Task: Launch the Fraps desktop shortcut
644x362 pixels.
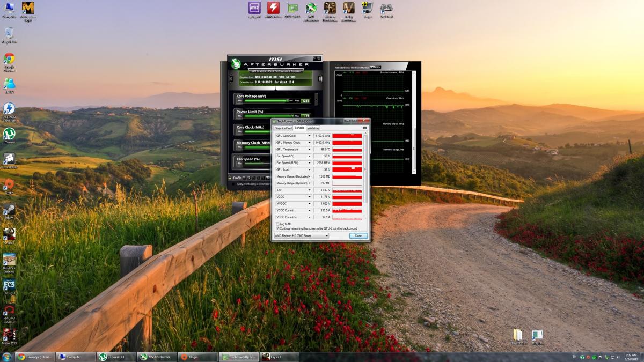Action: click(x=367, y=8)
